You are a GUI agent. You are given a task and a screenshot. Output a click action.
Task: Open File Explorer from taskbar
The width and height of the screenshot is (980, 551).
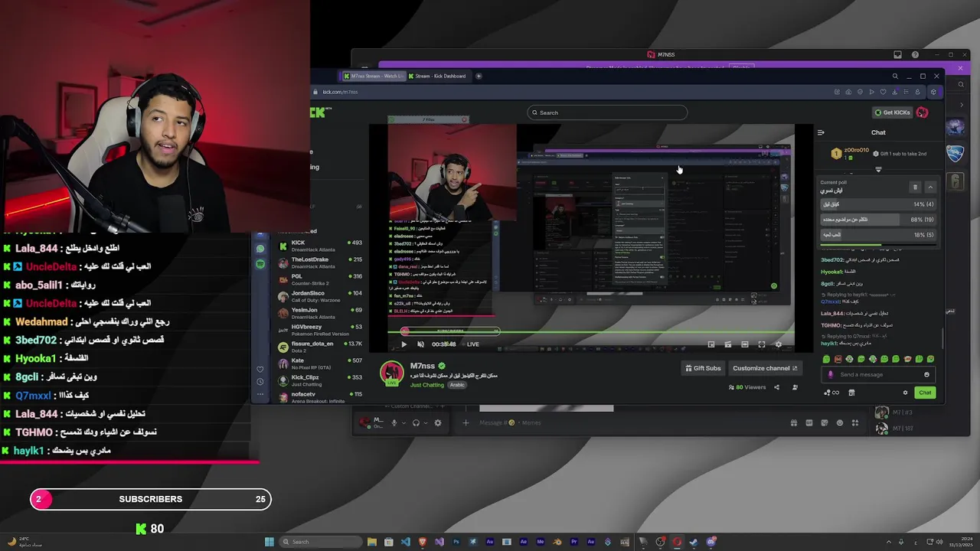pyautogui.click(x=372, y=542)
